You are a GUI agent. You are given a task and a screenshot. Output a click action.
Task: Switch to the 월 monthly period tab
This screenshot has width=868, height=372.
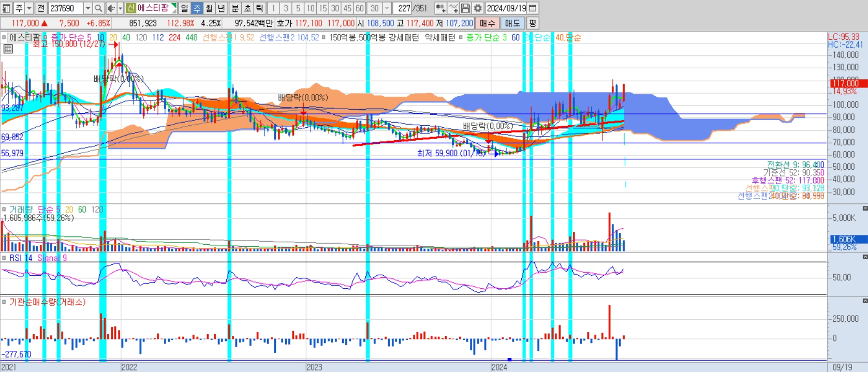[209, 8]
